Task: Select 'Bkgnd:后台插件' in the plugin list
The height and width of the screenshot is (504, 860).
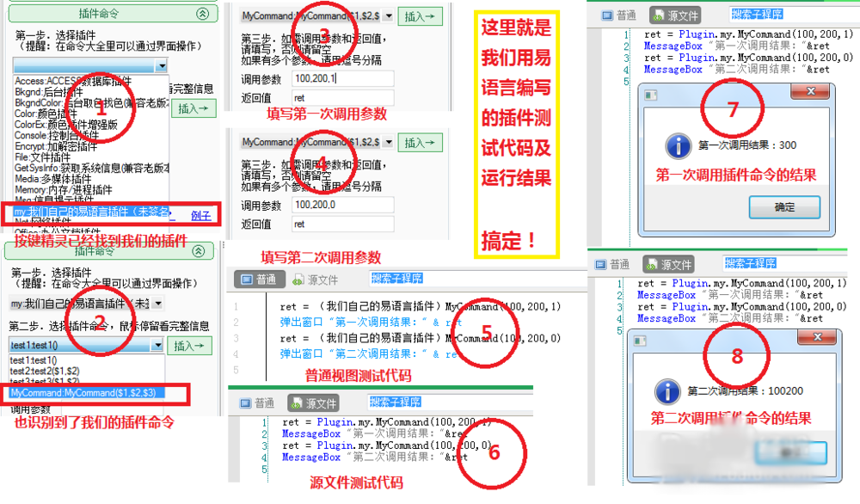Action: (48, 92)
